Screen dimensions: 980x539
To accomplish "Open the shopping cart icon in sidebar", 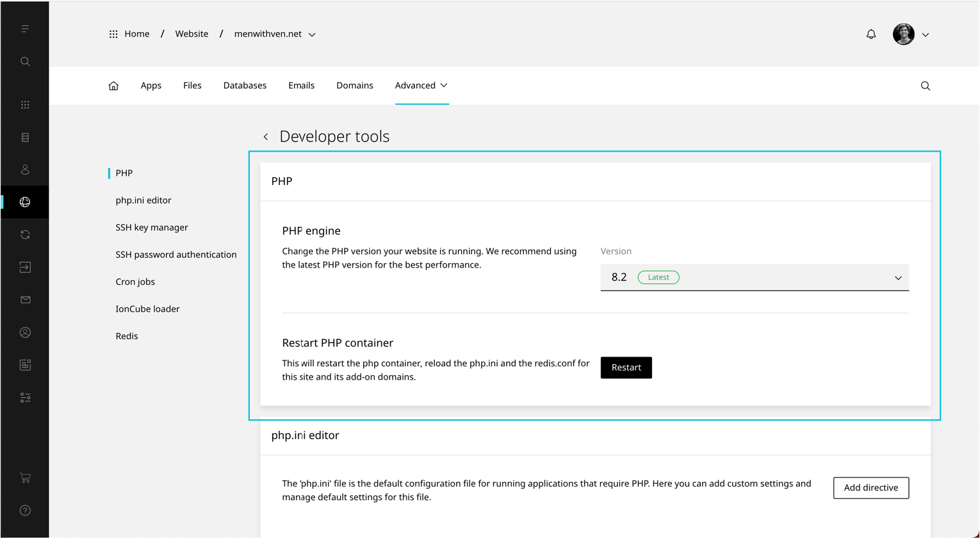I will coord(25,478).
